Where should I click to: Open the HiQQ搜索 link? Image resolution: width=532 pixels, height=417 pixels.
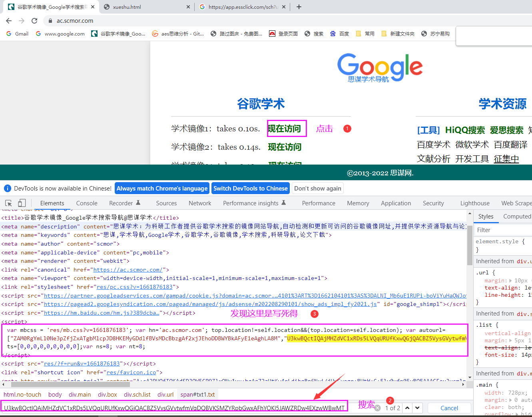(x=465, y=130)
